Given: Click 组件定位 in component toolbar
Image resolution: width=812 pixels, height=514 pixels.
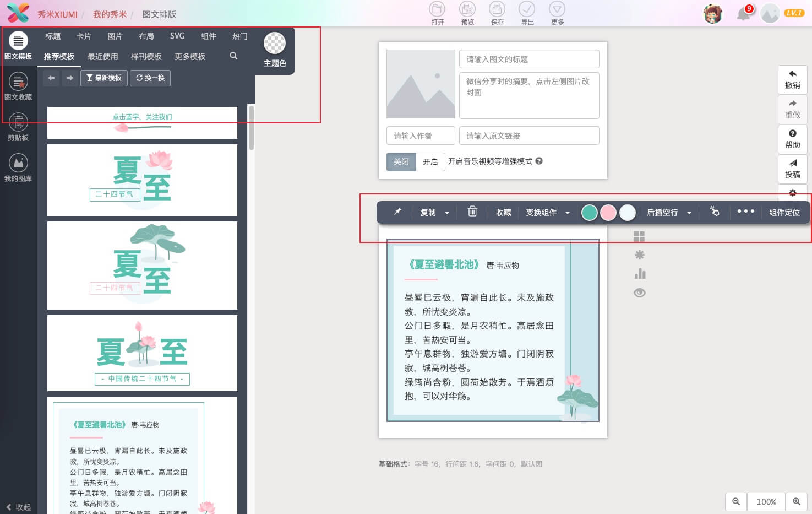Looking at the screenshot, I should coord(784,213).
